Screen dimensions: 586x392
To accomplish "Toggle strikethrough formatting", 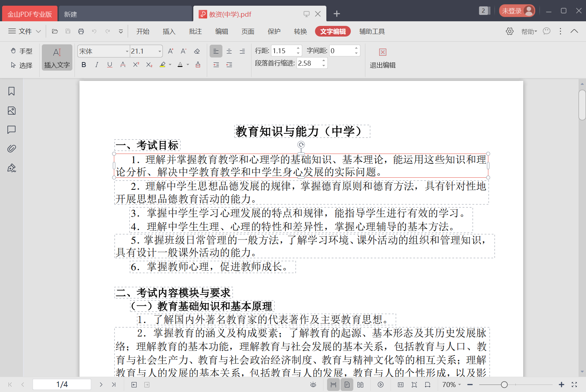I will pos(123,65).
